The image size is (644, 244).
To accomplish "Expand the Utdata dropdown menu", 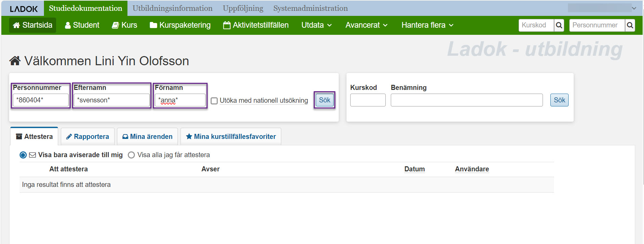I will pos(317,25).
